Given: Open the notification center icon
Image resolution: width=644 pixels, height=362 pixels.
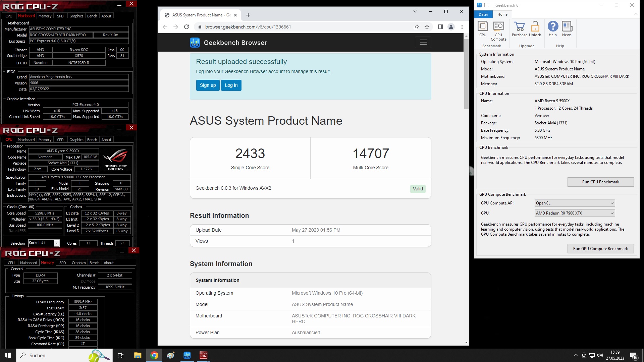Looking at the screenshot, I should [634, 356].
